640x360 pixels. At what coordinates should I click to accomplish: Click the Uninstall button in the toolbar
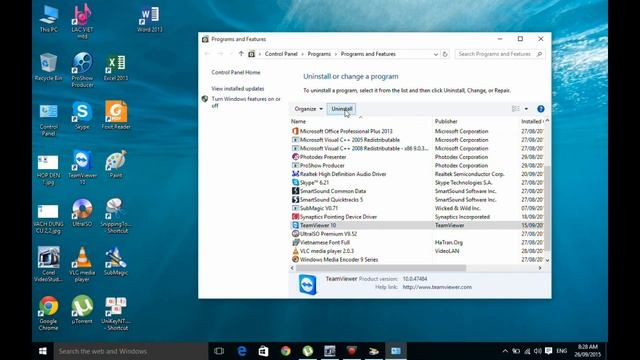342,109
